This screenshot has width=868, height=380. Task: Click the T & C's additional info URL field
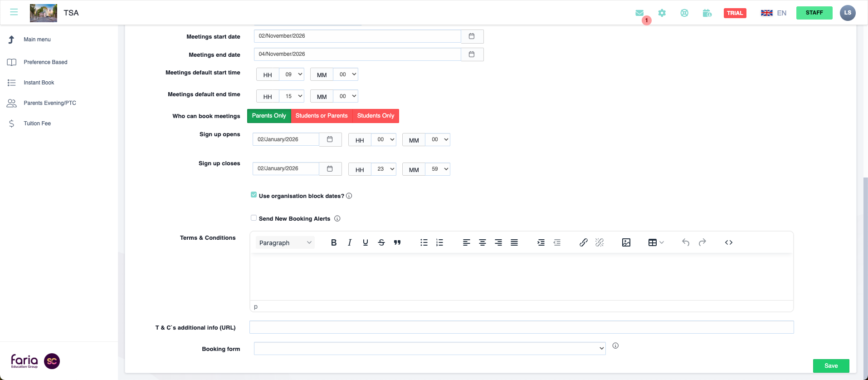point(522,327)
